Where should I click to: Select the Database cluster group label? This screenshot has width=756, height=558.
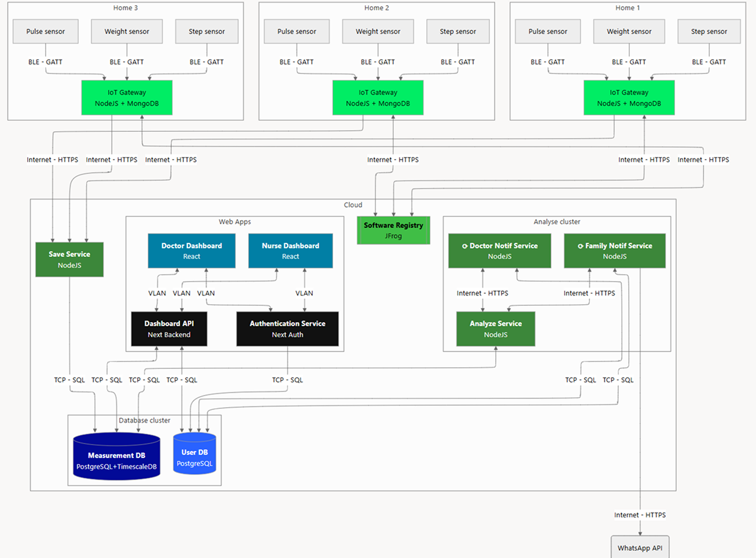click(145, 420)
